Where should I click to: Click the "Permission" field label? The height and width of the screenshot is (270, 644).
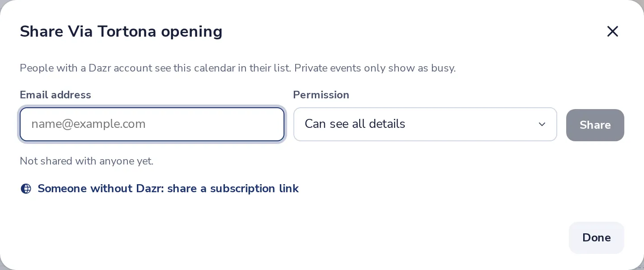point(321,95)
